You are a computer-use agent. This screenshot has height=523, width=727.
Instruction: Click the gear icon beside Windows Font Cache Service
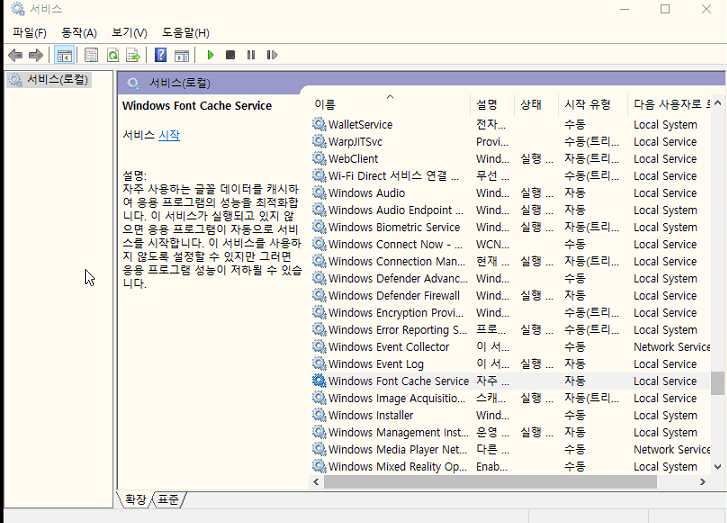click(319, 381)
